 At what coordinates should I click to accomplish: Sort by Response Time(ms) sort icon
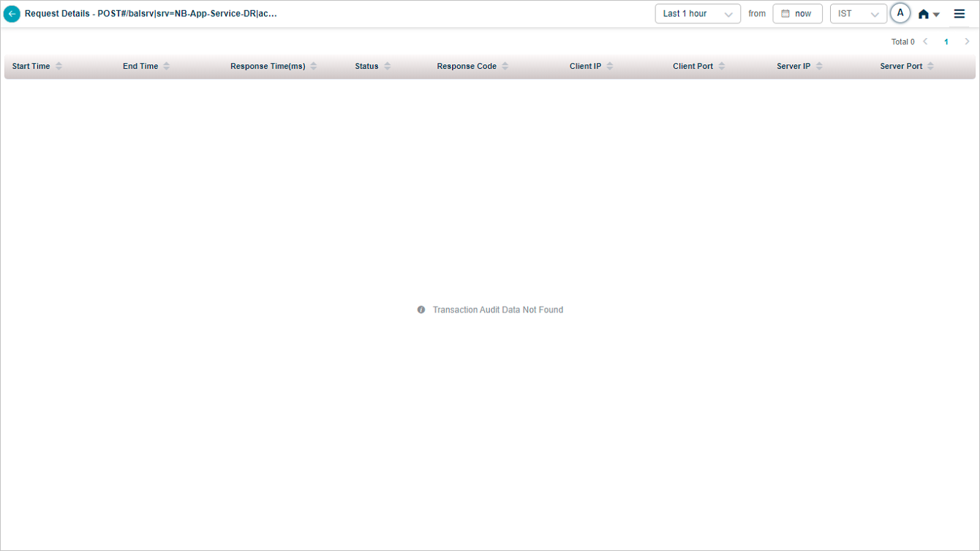(314, 67)
